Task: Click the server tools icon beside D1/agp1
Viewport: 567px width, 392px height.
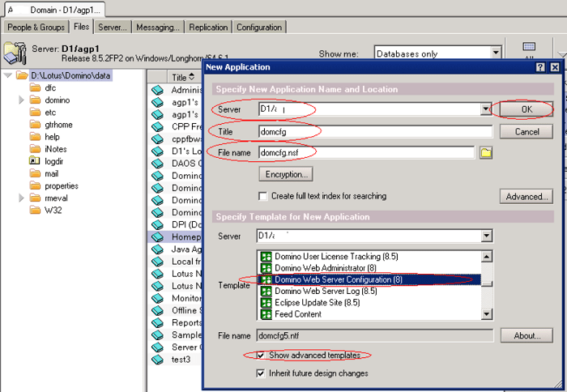Action: pyautogui.click(x=15, y=53)
